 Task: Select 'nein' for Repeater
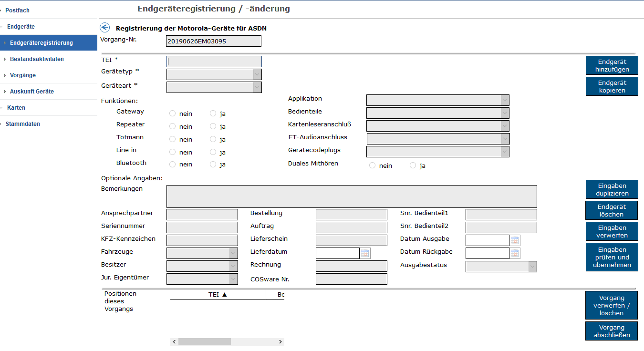tap(173, 126)
